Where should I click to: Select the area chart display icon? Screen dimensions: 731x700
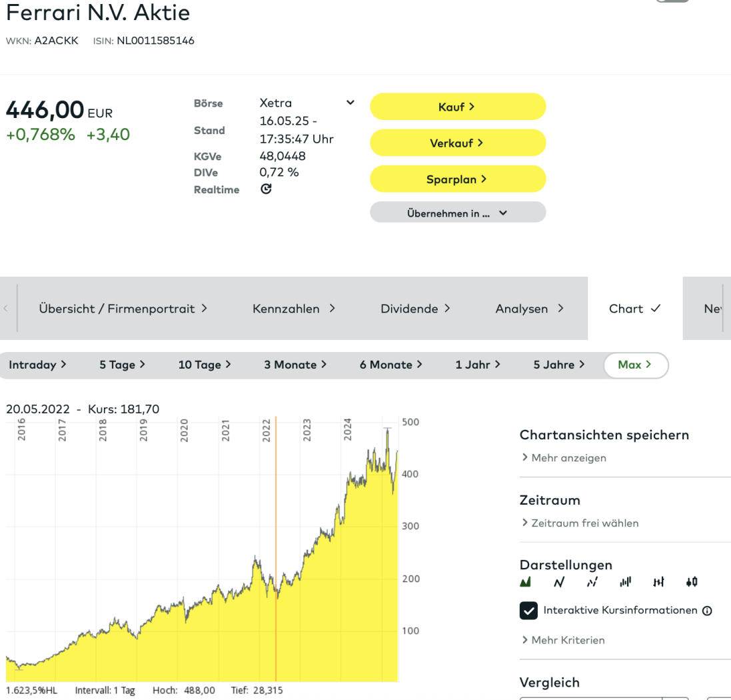click(x=526, y=583)
